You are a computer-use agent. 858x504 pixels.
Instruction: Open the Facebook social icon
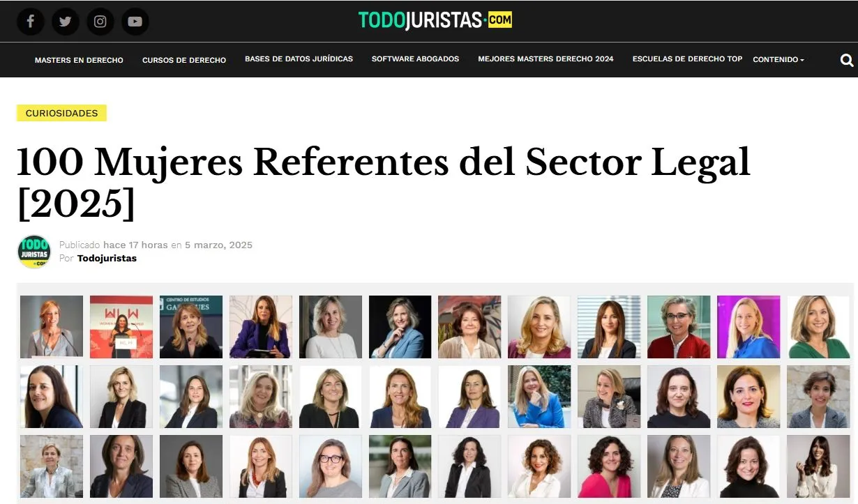click(31, 22)
